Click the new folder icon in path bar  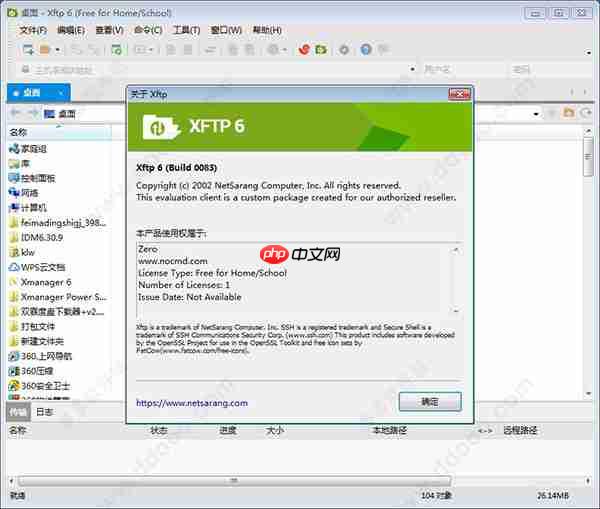pos(569,113)
